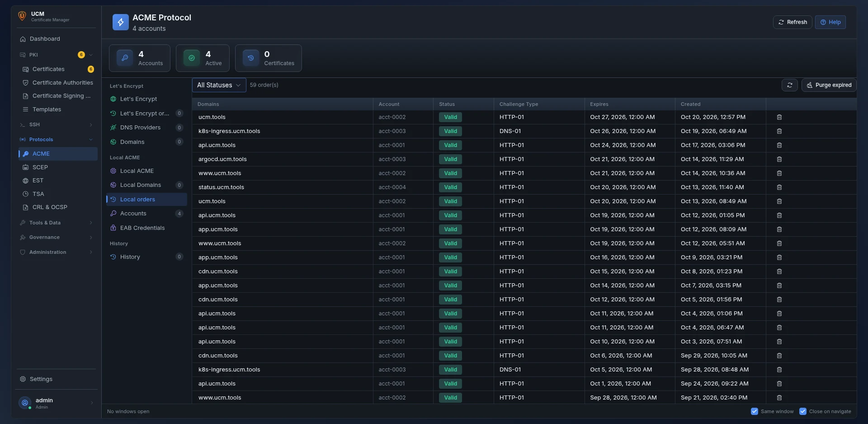Click the Refresh button in header
The width and height of the screenshot is (868, 424).
[793, 22]
